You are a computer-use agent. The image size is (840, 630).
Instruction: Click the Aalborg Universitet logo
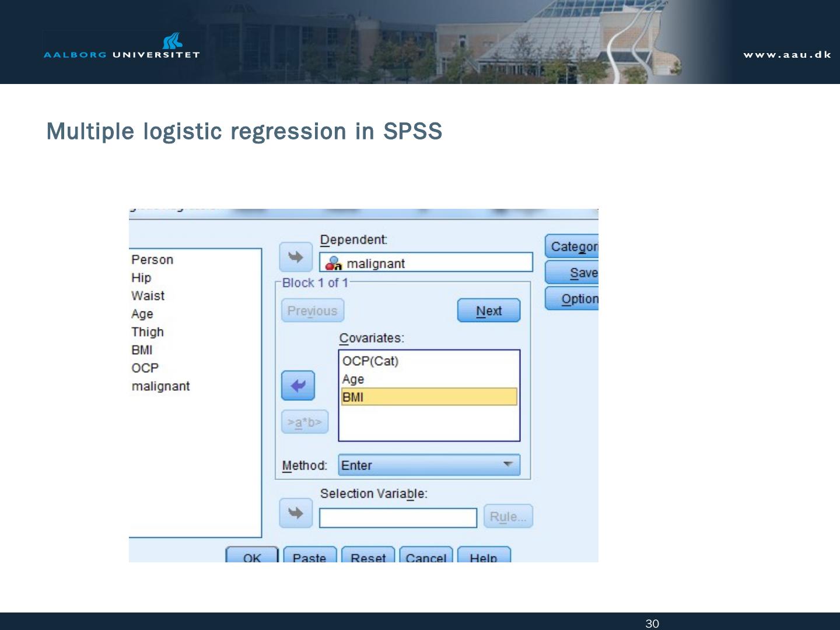(x=122, y=47)
